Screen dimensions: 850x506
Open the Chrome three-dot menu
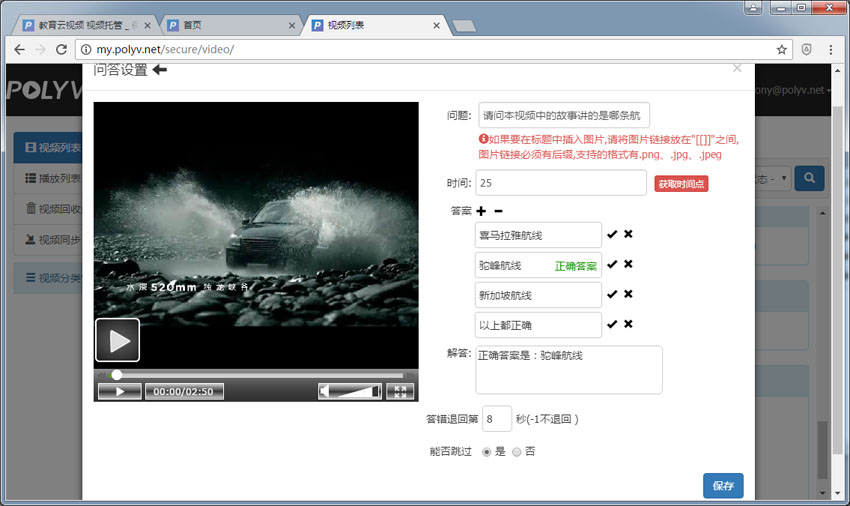click(831, 49)
